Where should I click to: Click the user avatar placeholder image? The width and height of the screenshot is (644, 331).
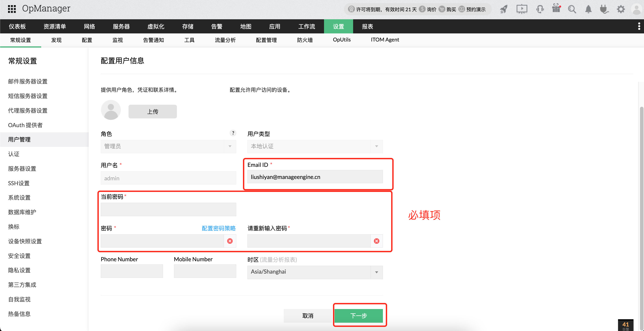[x=111, y=110]
